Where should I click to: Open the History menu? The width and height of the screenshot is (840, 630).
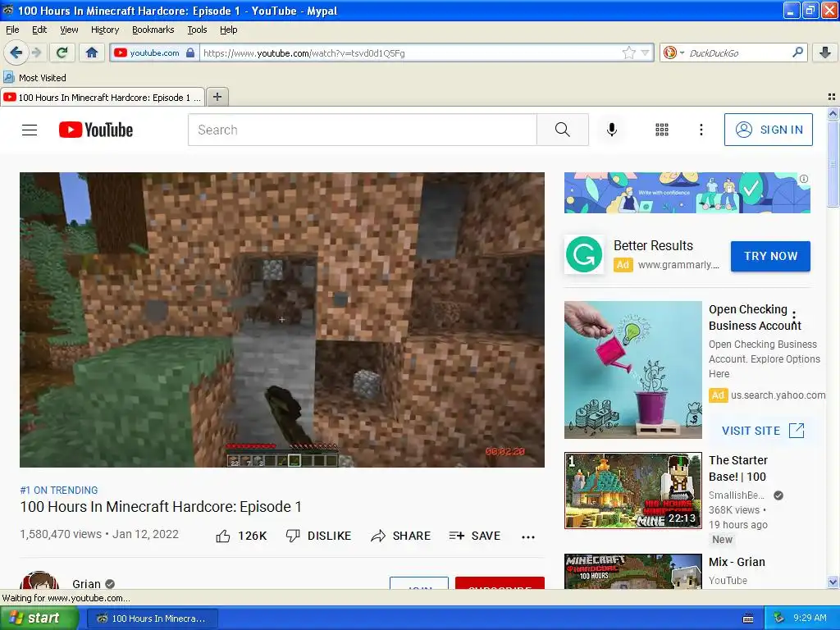point(105,30)
